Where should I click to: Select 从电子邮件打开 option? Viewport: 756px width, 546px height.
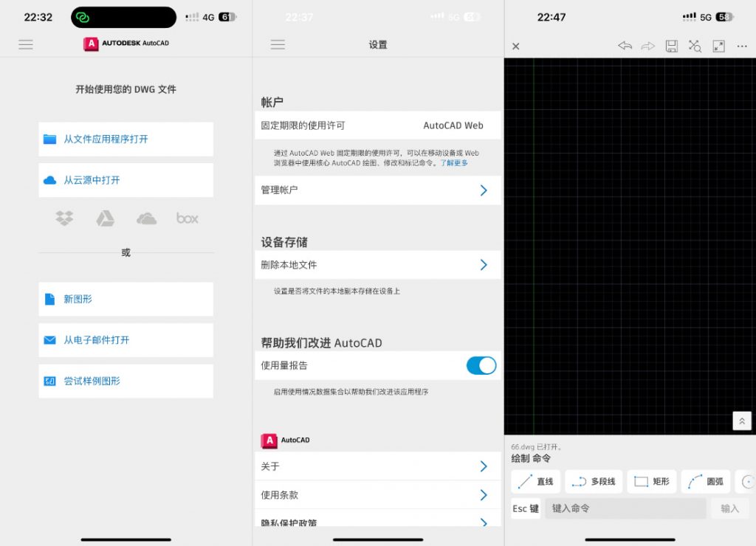coord(126,340)
